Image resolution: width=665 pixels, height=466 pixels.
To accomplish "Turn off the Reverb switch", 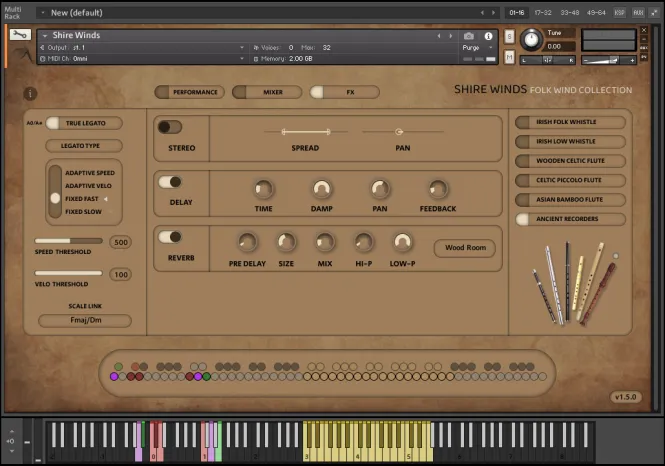I will point(170,237).
